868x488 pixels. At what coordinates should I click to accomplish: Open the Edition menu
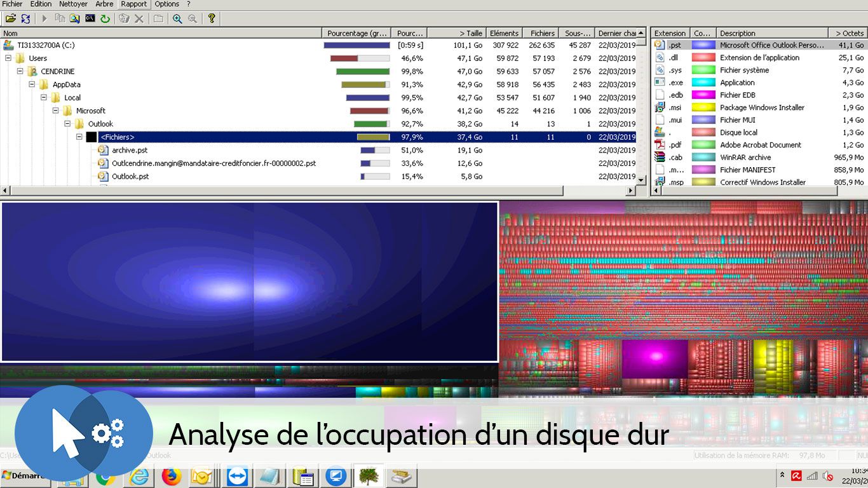(41, 4)
